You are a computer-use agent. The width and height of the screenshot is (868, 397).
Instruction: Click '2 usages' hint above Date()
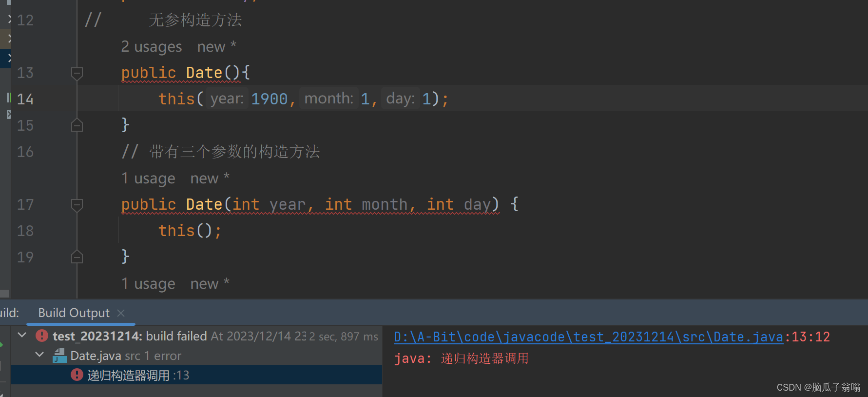click(152, 47)
